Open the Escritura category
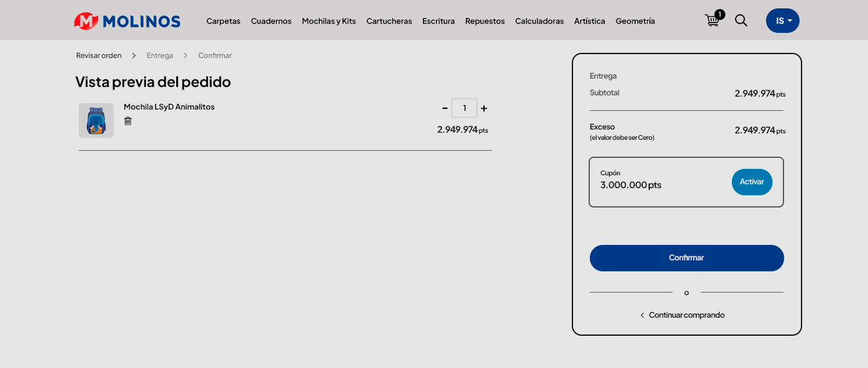The image size is (868, 368). (438, 21)
